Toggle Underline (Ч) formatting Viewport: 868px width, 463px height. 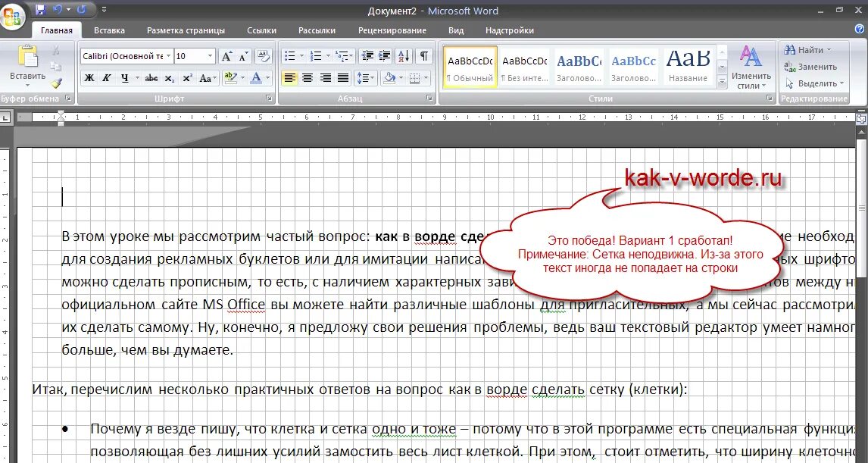(124, 78)
